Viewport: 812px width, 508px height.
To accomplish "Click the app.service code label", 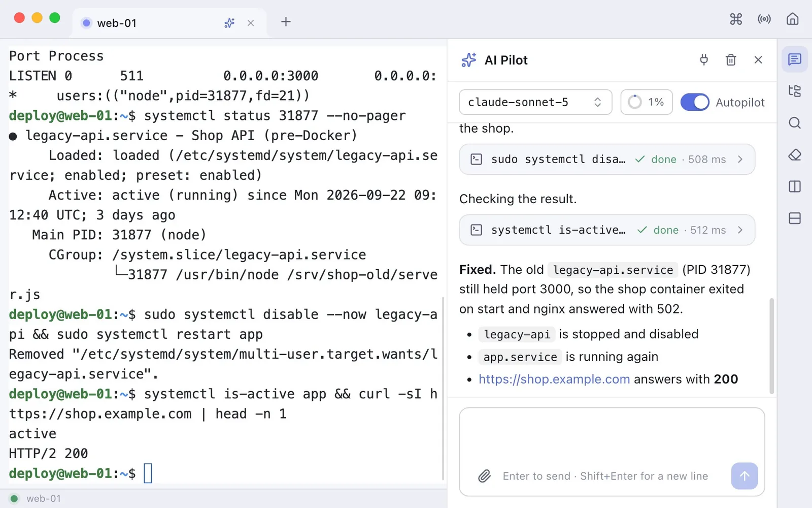I will 520,357.
